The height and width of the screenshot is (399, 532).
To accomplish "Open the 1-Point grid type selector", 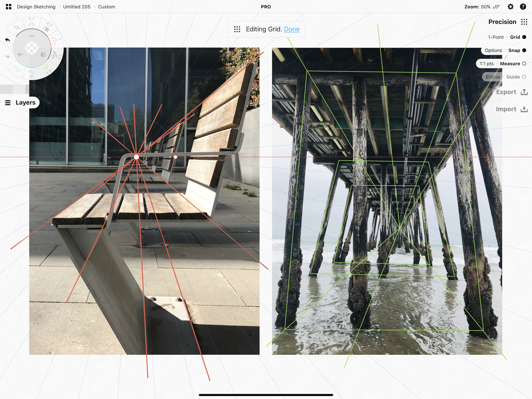I will (x=495, y=37).
